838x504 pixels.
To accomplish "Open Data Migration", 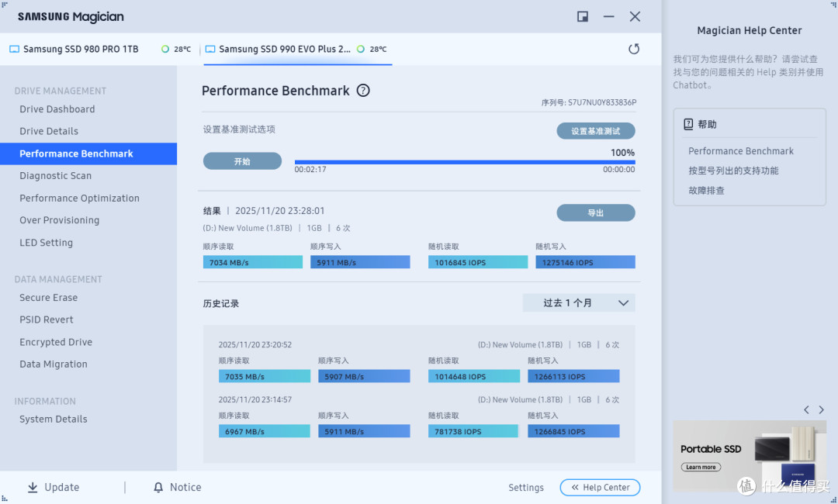I will pyautogui.click(x=54, y=364).
